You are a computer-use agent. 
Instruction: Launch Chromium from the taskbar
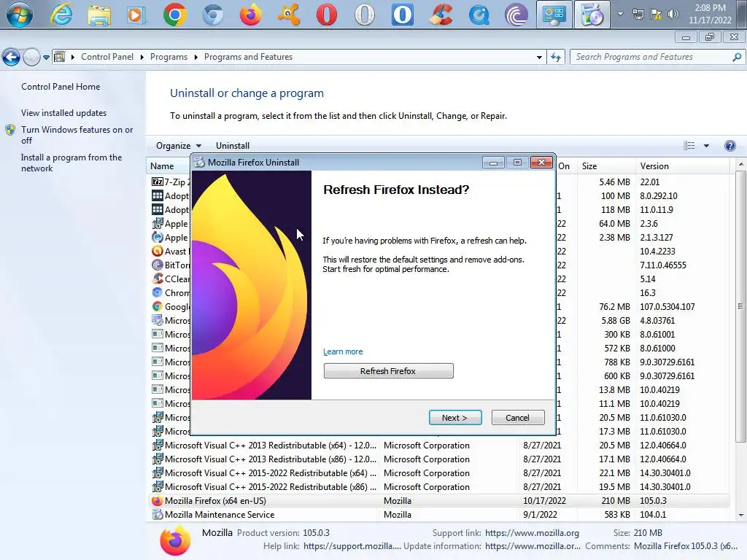coord(213,15)
